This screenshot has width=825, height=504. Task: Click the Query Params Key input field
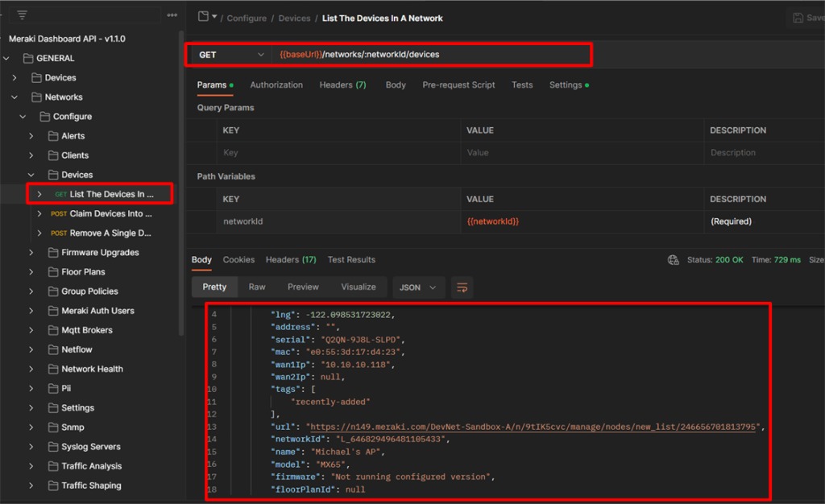coord(338,153)
